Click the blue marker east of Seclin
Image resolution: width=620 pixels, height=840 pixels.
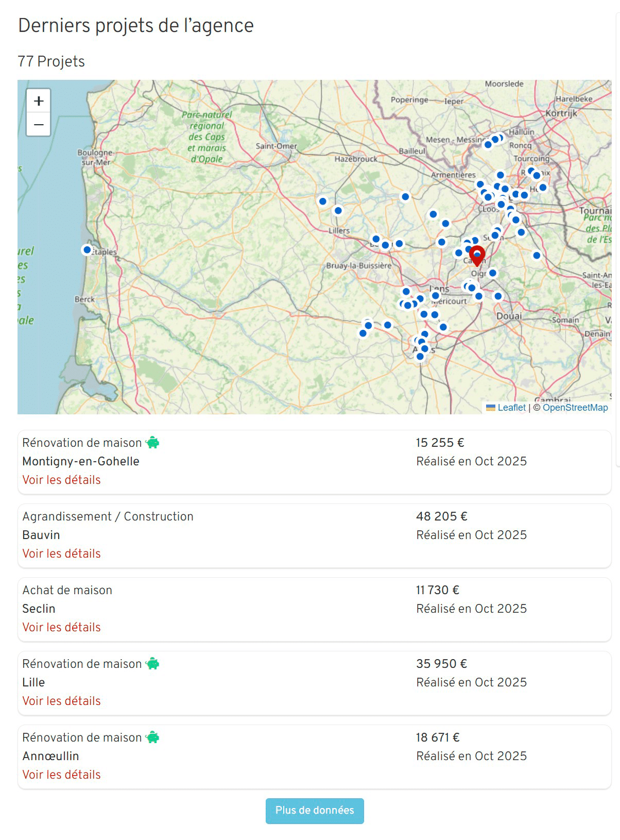pos(537,256)
